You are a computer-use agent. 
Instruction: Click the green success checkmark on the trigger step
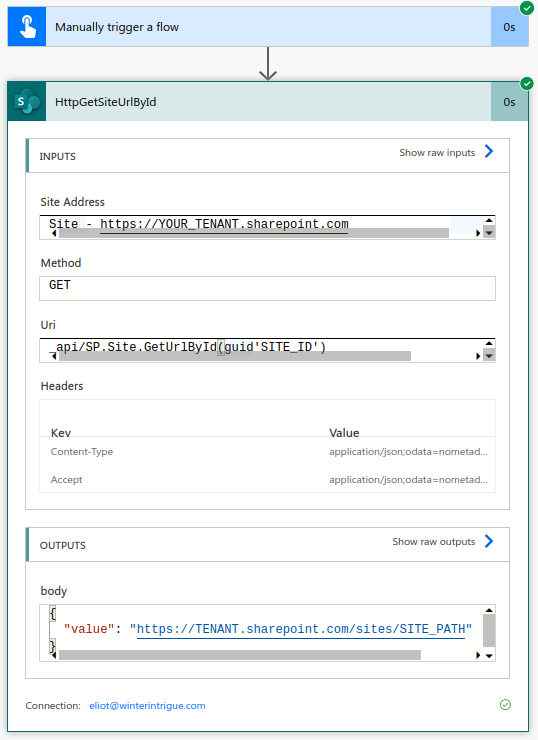[527, 8]
